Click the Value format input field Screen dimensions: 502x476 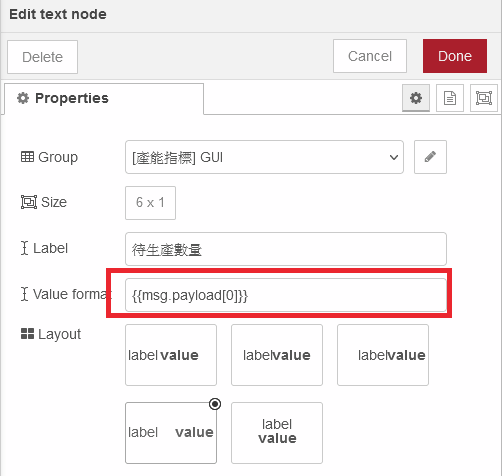(286, 295)
